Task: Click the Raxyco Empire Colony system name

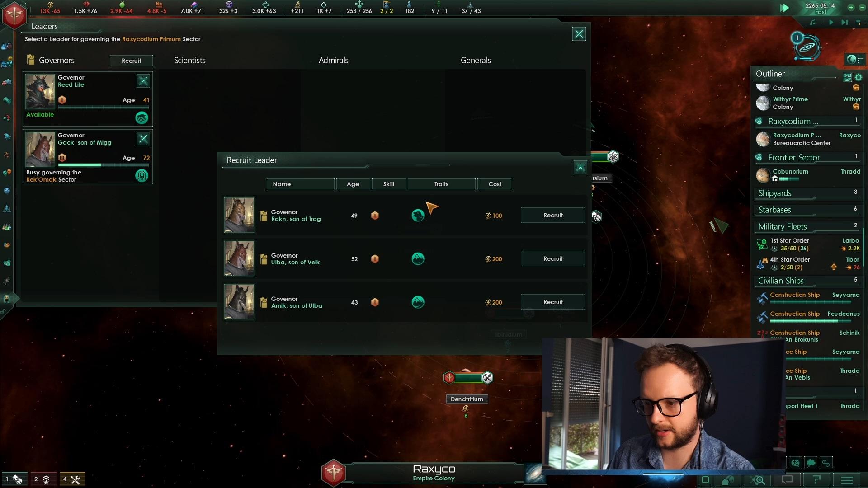Action: tap(434, 473)
